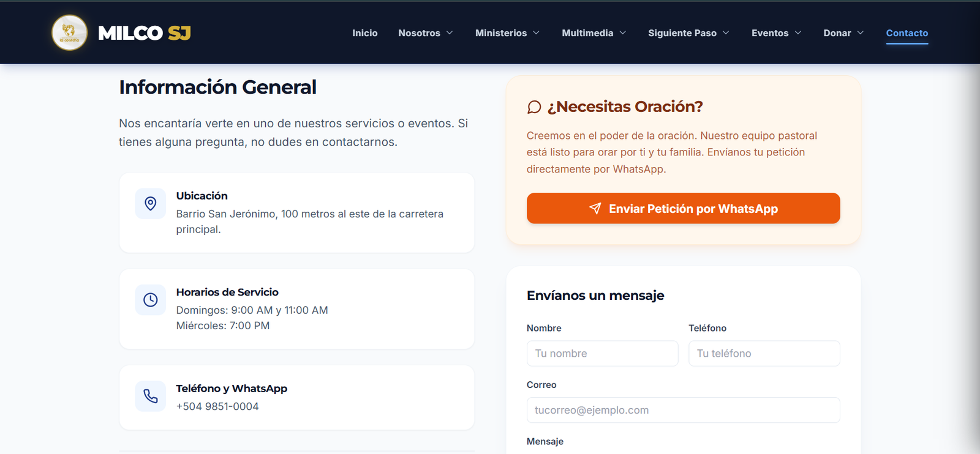Click the Barrio San Jerónimo address text
This screenshot has height=454, width=980.
point(310,221)
